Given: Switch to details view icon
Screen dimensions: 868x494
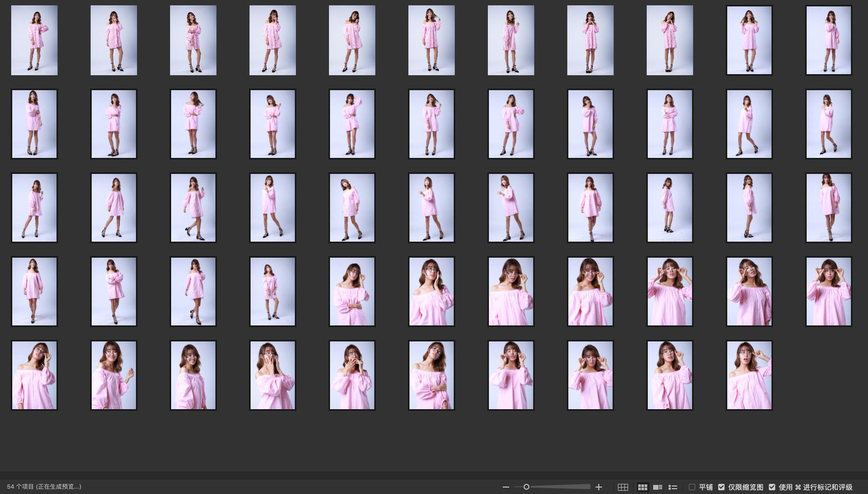Looking at the screenshot, I should pos(657,487).
